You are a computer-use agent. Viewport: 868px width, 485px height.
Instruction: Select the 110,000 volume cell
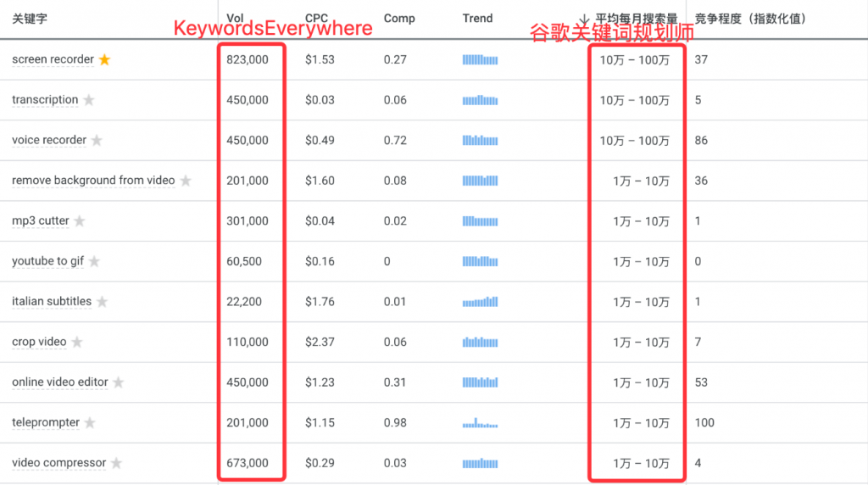tap(247, 343)
